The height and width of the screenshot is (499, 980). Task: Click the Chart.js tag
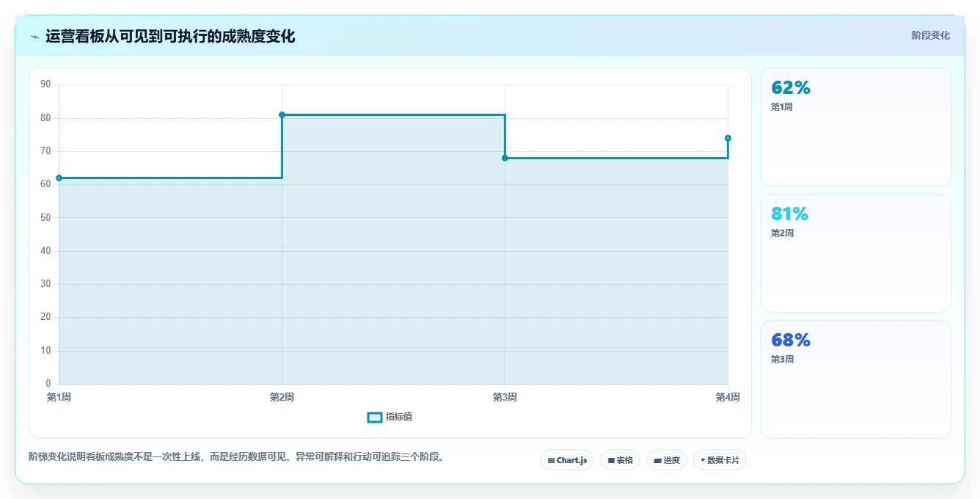[x=567, y=460]
